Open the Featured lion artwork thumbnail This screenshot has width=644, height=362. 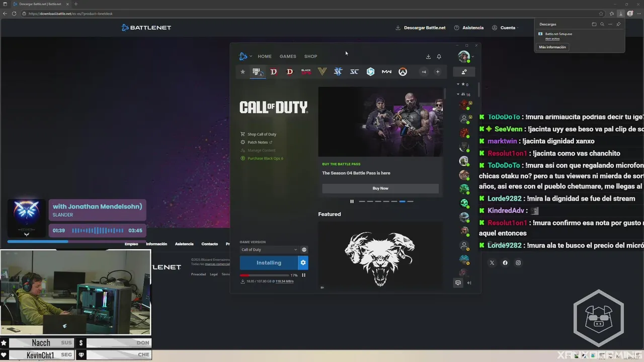click(x=380, y=254)
